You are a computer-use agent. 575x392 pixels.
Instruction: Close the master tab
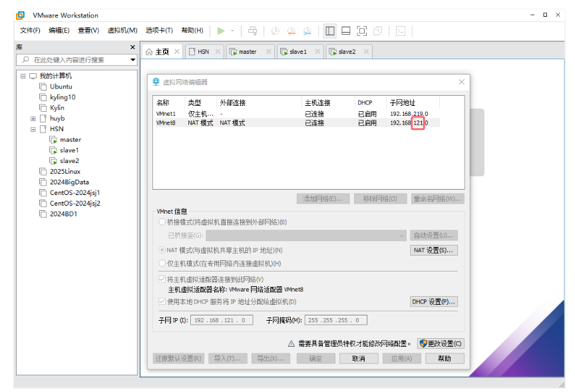tap(269, 52)
